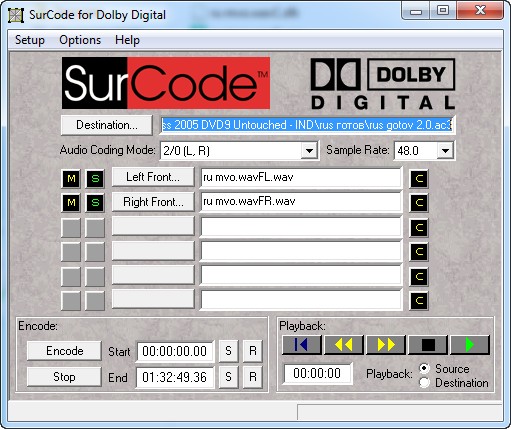Click the SurCode application icon in title bar

coord(16,15)
